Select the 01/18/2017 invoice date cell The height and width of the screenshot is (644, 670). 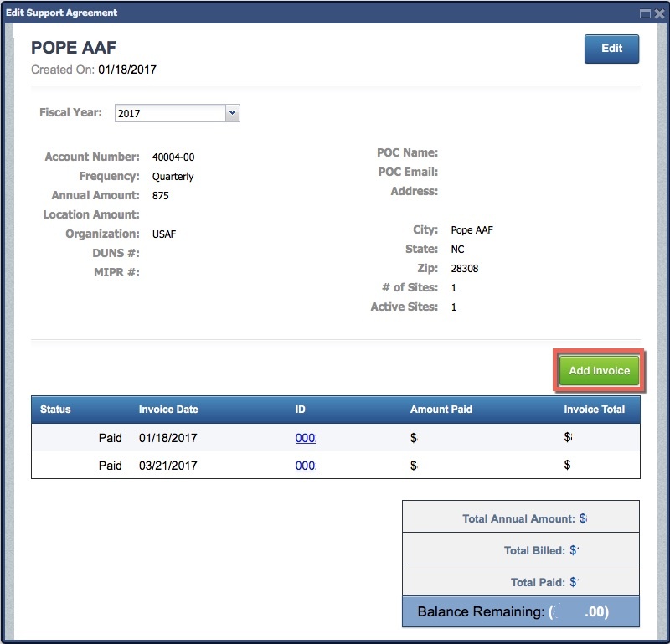point(167,438)
